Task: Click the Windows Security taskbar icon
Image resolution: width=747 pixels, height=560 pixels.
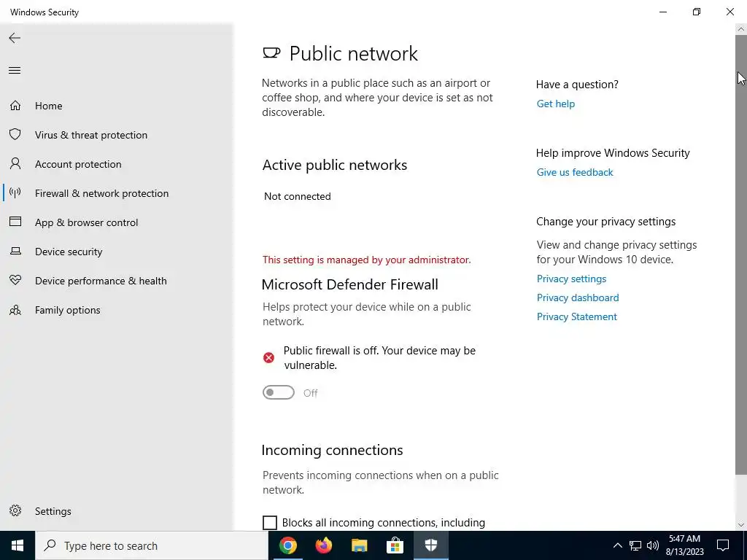Action: pyautogui.click(x=430, y=545)
